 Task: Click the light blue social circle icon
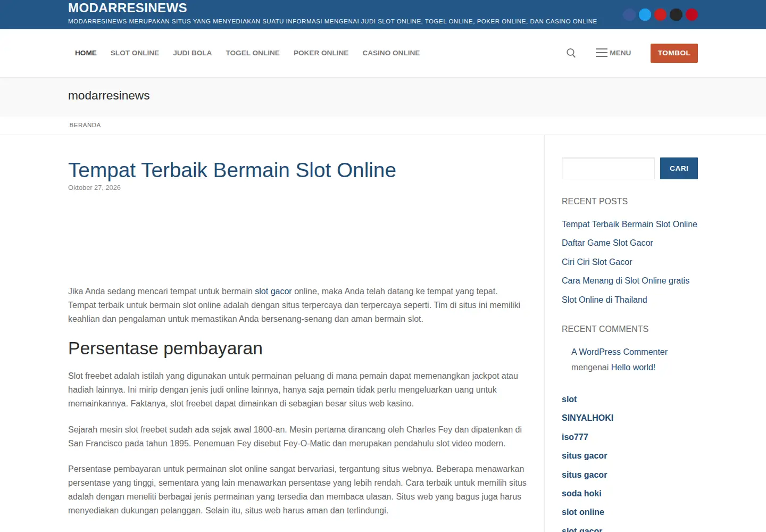[x=645, y=15]
